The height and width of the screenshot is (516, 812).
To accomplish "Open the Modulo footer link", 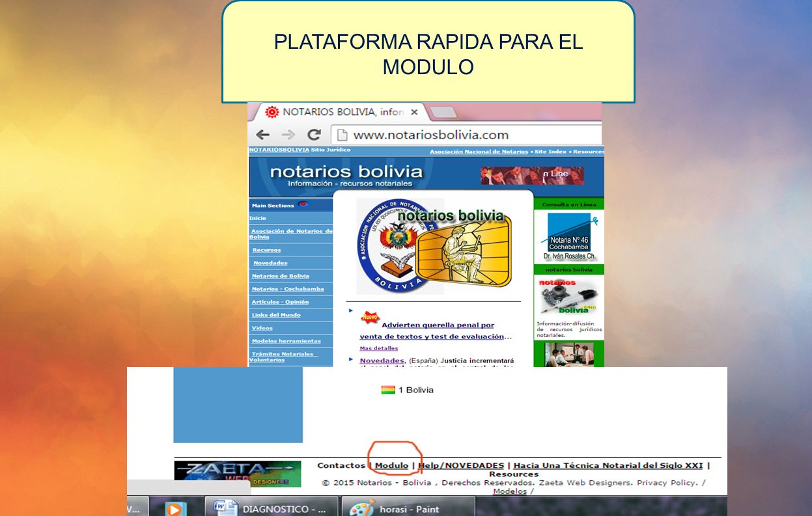I will [391, 465].
